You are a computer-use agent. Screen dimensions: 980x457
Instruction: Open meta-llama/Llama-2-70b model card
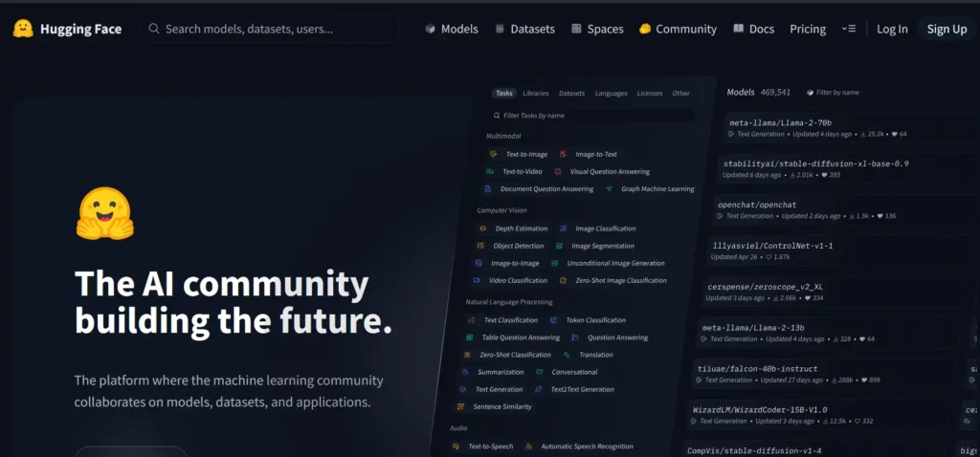850,128
